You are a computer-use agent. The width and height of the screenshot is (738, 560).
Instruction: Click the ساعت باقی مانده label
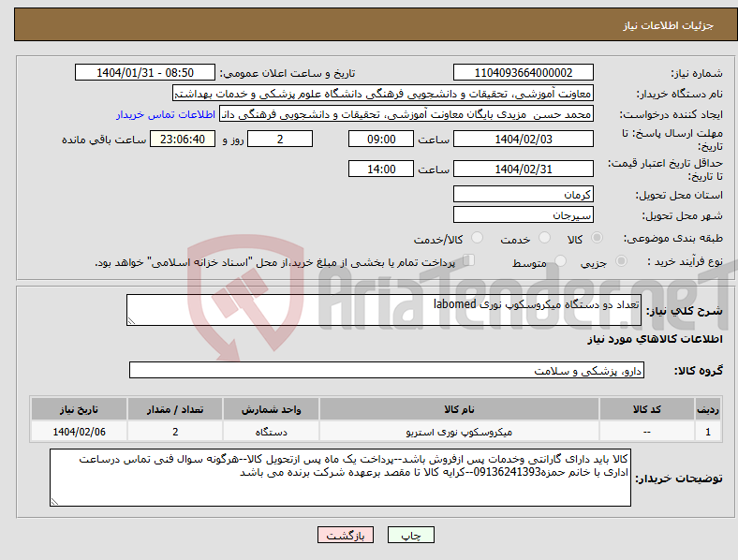pyautogui.click(x=104, y=140)
